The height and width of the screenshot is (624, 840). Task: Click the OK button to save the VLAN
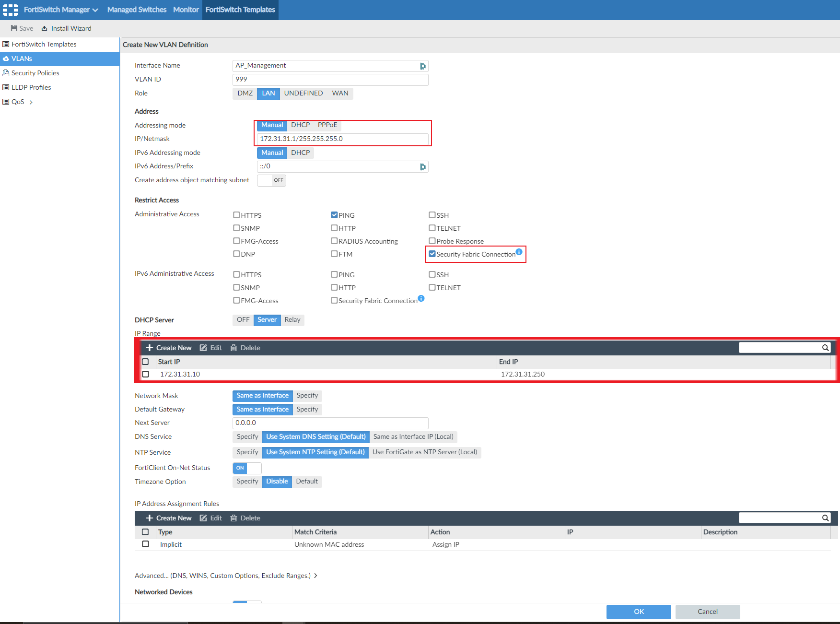coord(638,612)
